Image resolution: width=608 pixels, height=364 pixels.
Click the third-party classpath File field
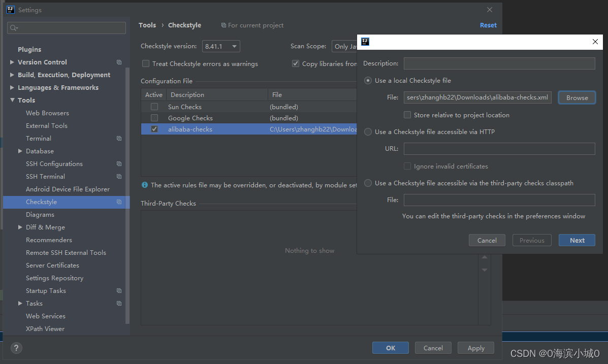click(x=499, y=200)
